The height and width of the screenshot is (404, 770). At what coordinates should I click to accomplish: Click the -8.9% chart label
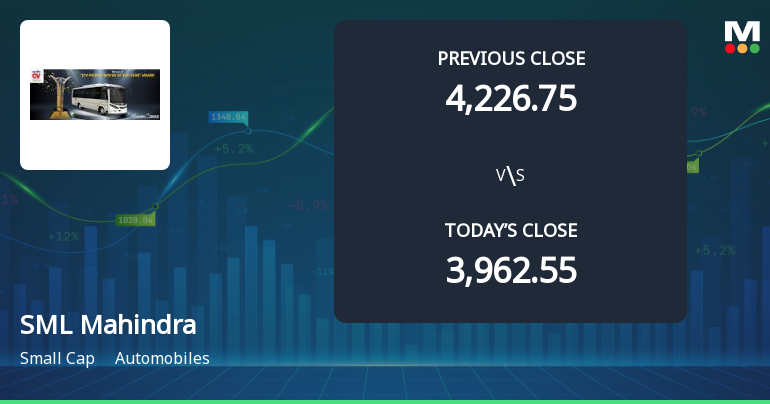click(x=307, y=206)
